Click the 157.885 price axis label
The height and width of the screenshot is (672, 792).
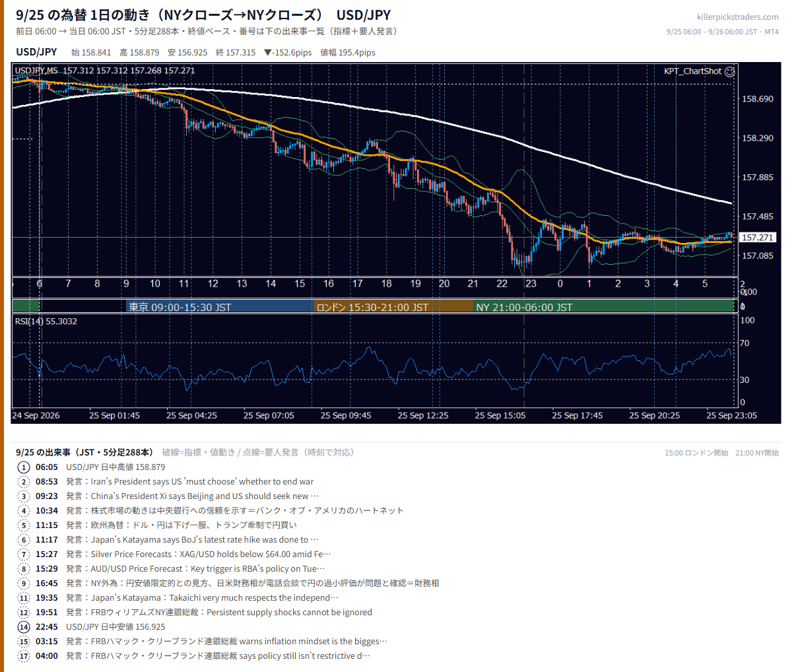click(x=757, y=178)
